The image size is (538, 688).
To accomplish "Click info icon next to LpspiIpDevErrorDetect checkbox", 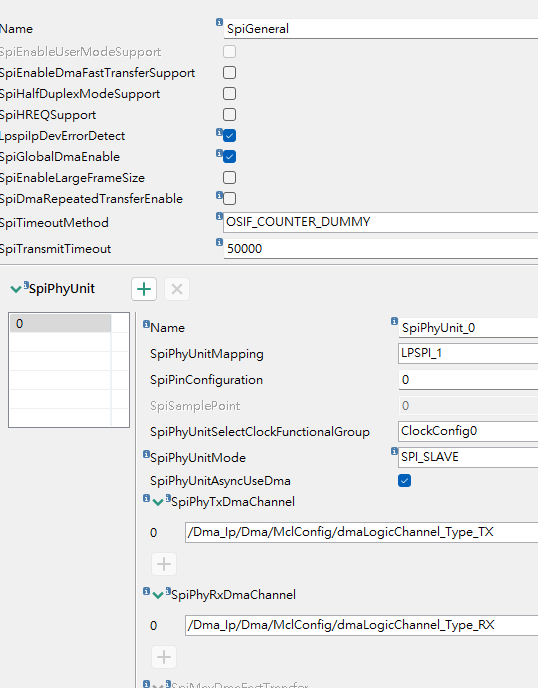I will [x=219, y=132].
